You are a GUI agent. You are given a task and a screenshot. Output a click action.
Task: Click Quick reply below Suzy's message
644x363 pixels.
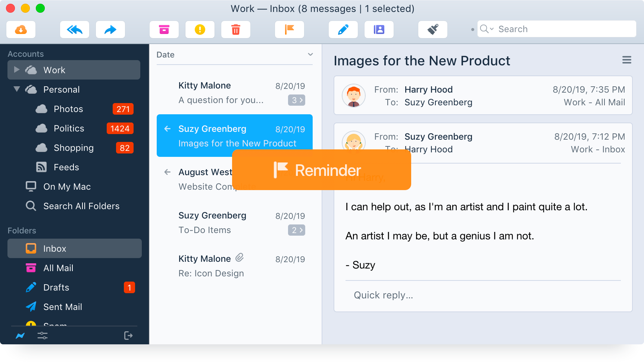pos(383,295)
